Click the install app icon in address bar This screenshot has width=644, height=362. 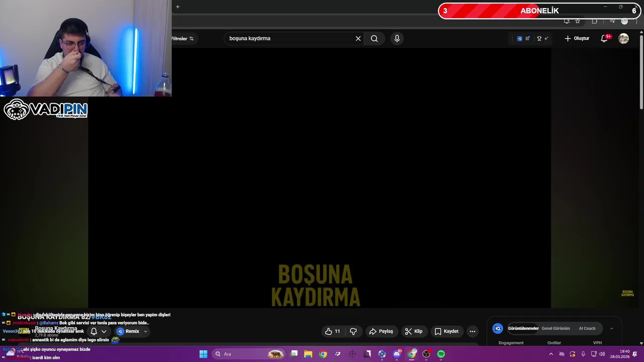click(567, 21)
